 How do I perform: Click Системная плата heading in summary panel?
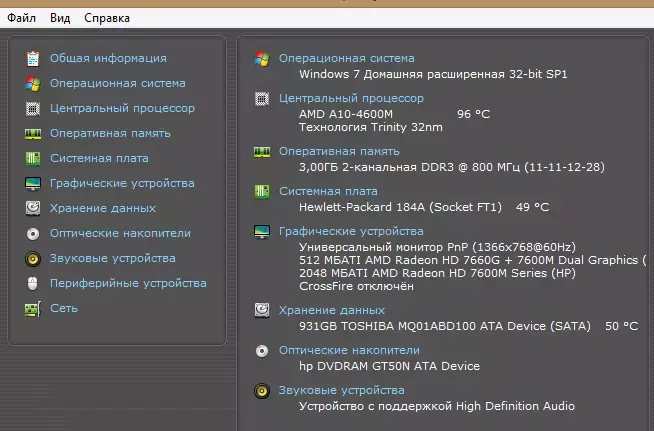pos(328,191)
